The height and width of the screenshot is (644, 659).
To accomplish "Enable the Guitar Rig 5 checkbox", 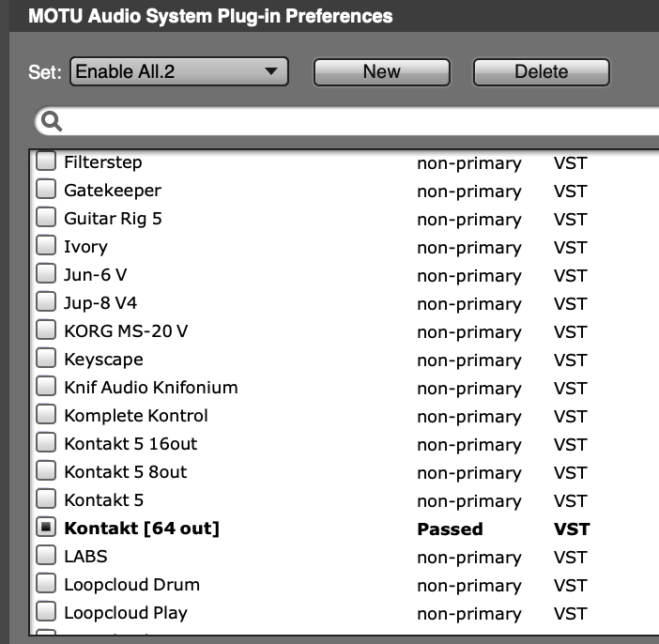I will tap(46, 218).
